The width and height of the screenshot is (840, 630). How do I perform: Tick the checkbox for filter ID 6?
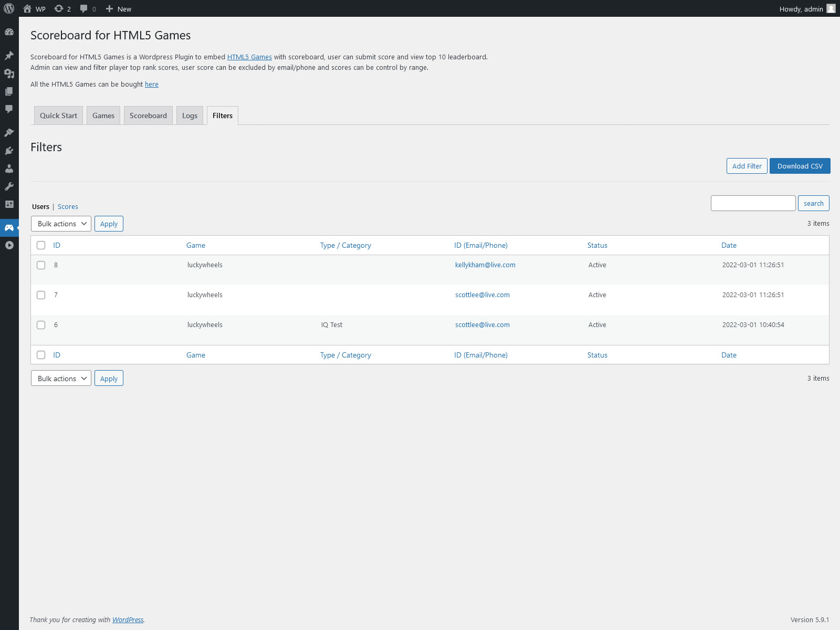click(41, 325)
